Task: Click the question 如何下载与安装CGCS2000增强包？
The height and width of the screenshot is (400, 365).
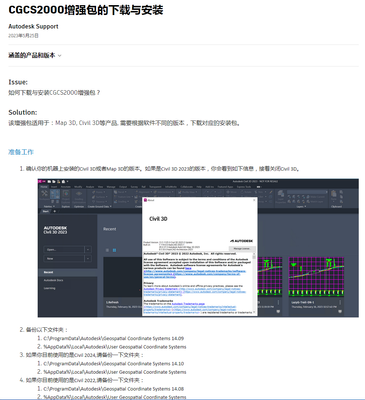Action: click(x=54, y=92)
